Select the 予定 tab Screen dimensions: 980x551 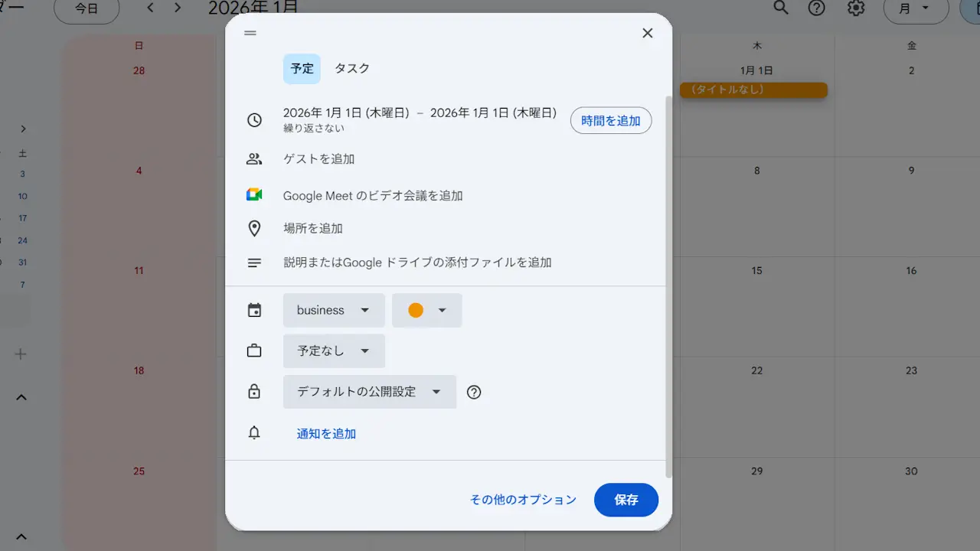302,68
